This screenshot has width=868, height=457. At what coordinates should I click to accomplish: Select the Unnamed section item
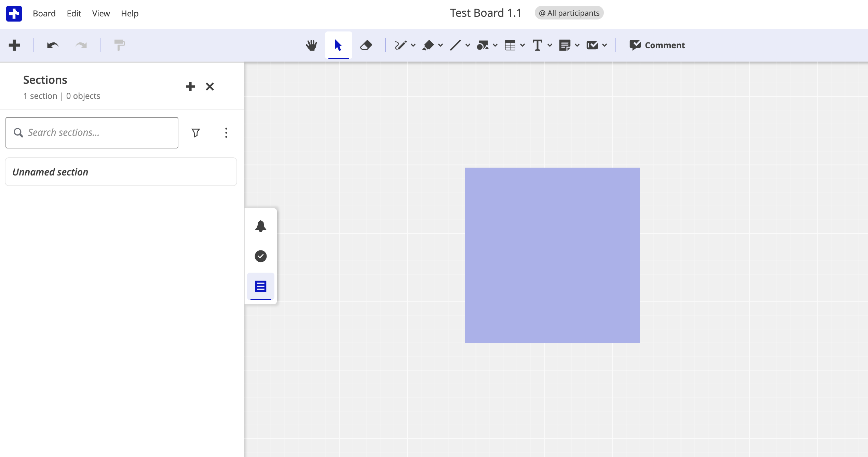[x=121, y=172]
